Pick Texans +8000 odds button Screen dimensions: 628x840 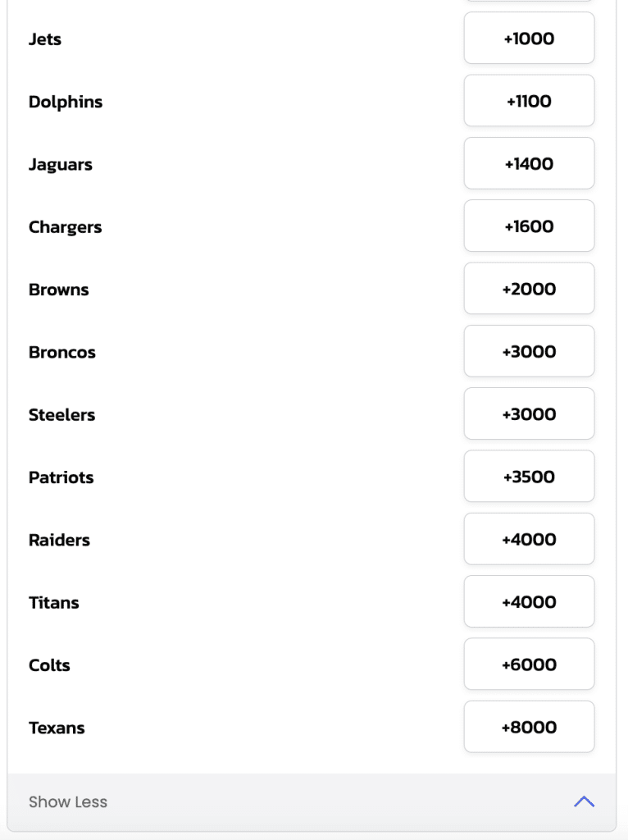coord(529,727)
